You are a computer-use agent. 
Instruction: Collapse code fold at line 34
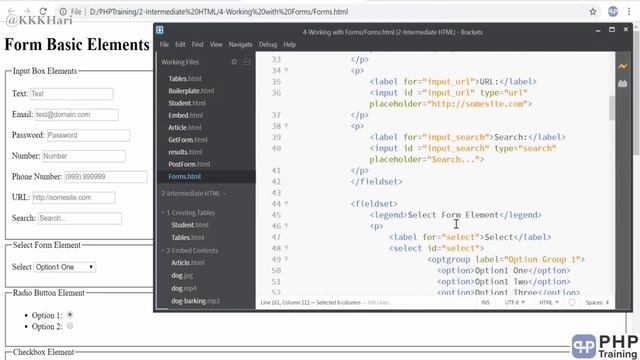click(286, 70)
